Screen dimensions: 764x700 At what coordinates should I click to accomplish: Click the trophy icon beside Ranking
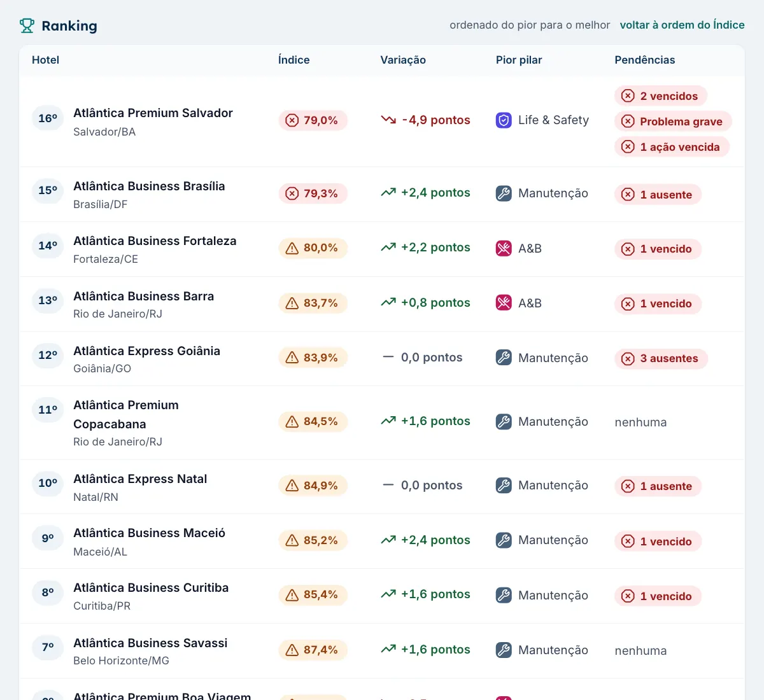pos(27,25)
